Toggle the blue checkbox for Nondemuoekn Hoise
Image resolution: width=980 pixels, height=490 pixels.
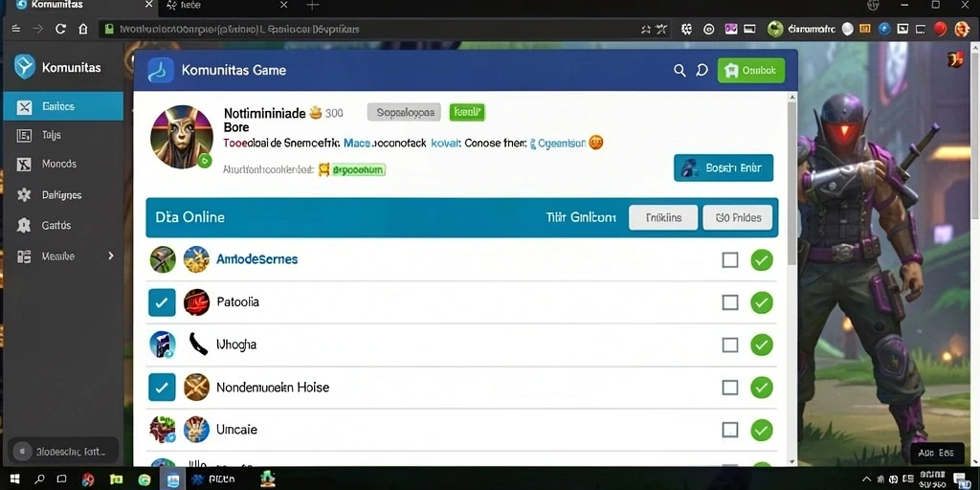pos(161,388)
